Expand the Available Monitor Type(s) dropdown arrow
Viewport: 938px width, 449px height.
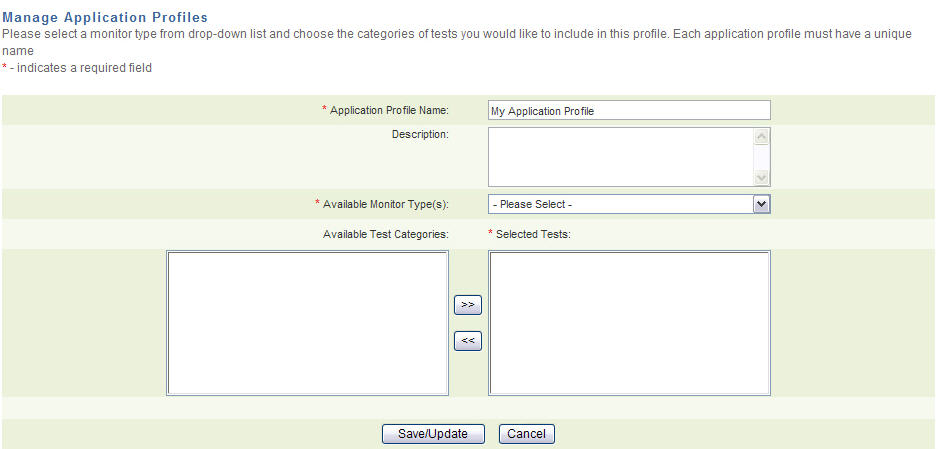761,204
